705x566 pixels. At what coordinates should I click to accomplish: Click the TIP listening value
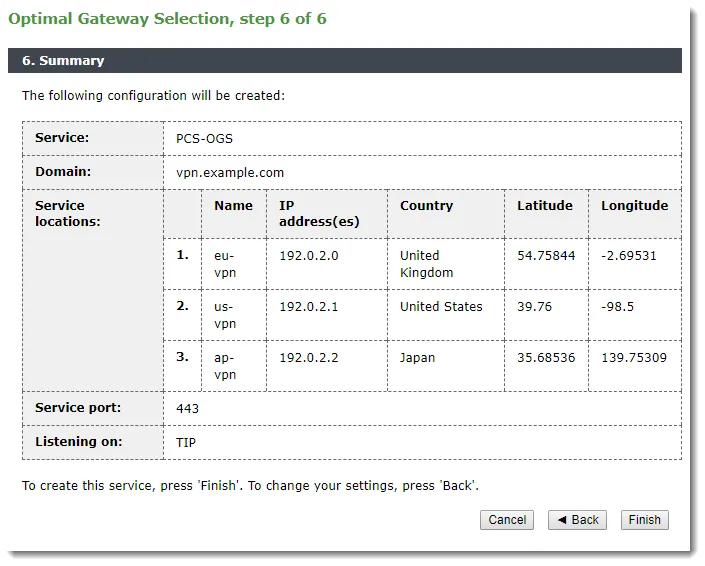point(186,443)
